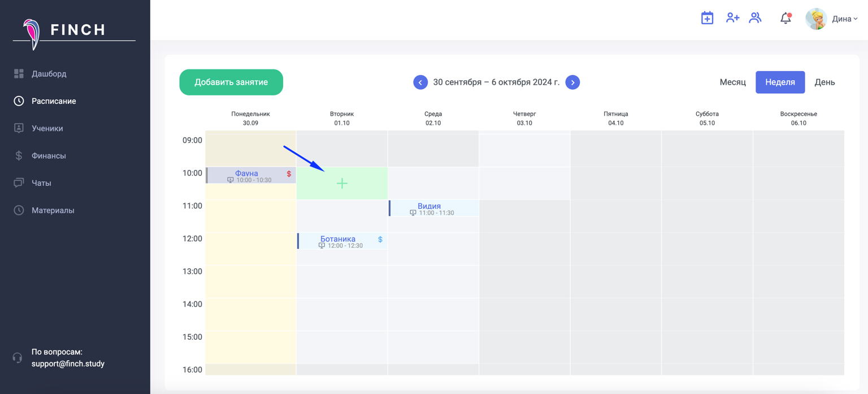Open the notifications bell
Image resolution: width=868 pixels, height=394 pixels.
[785, 19]
